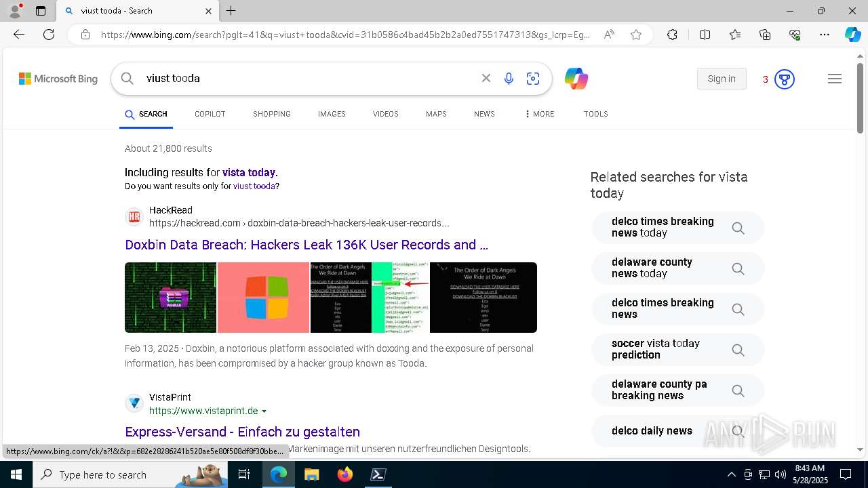868x488 pixels.
Task: Open Bing hamburger settings menu
Action: click(835, 79)
